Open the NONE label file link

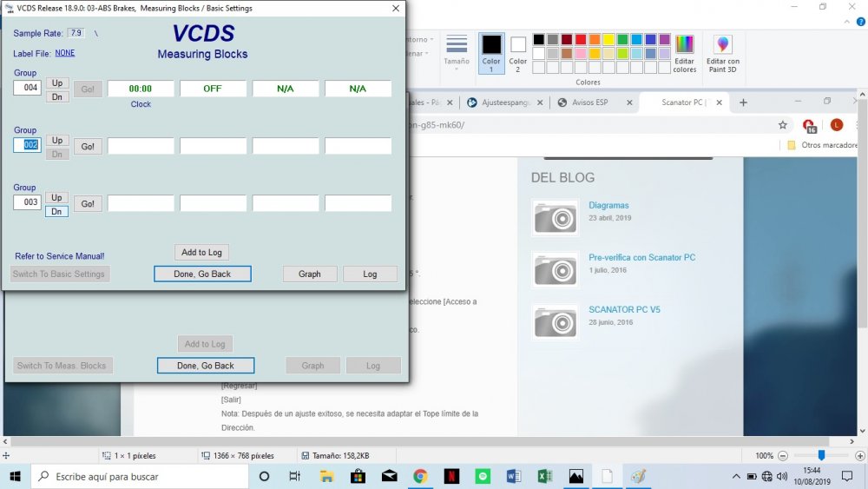click(x=65, y=53)
